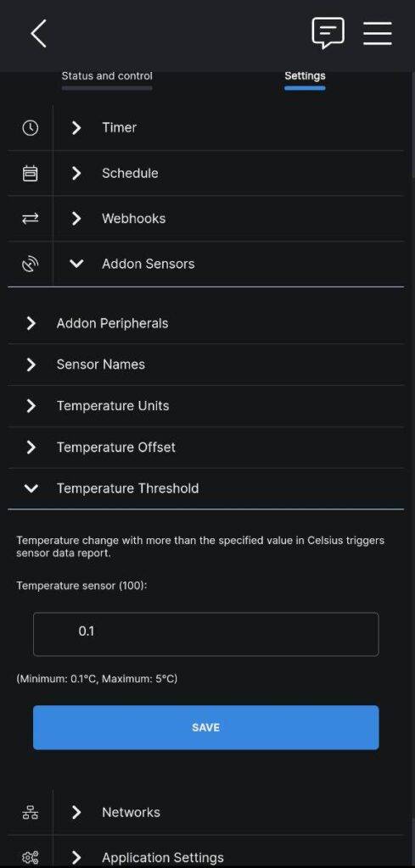Click the Networks icon
The image size is (415, 868).
[30, 812]
